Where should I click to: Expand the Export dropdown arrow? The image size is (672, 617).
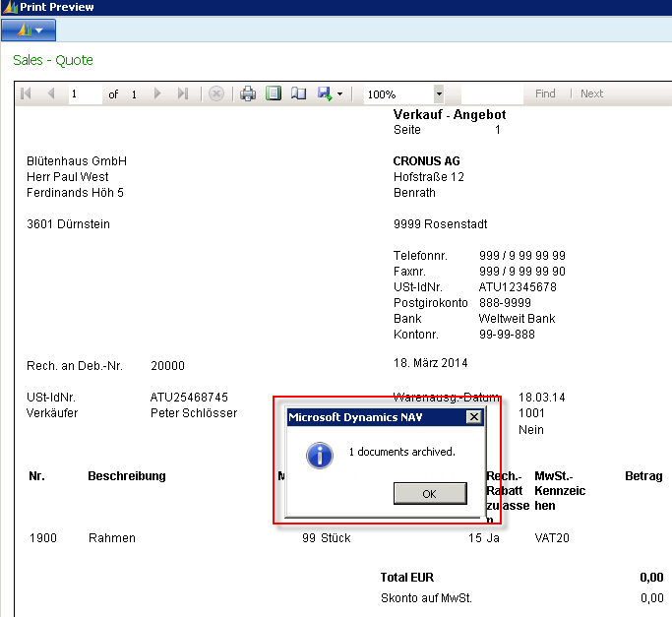point(339,94)
